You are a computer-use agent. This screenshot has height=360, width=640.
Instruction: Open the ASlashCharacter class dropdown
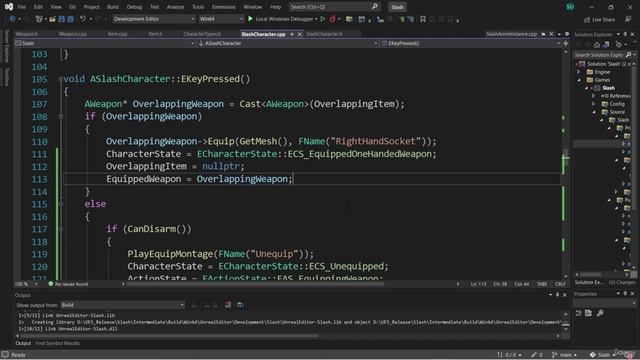[287, 43]
